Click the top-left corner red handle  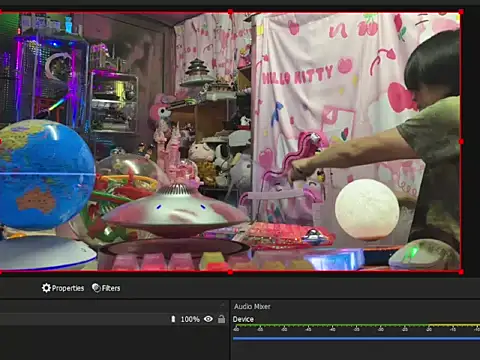coord(1,12)
